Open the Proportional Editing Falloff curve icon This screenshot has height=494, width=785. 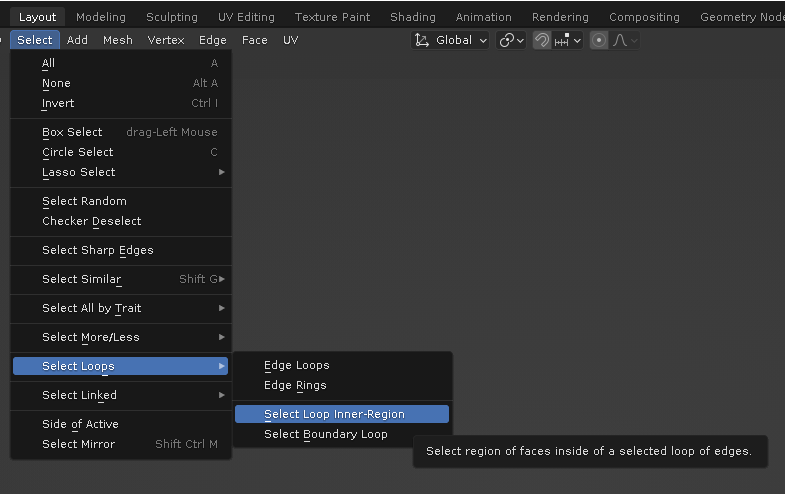[625, 40]
